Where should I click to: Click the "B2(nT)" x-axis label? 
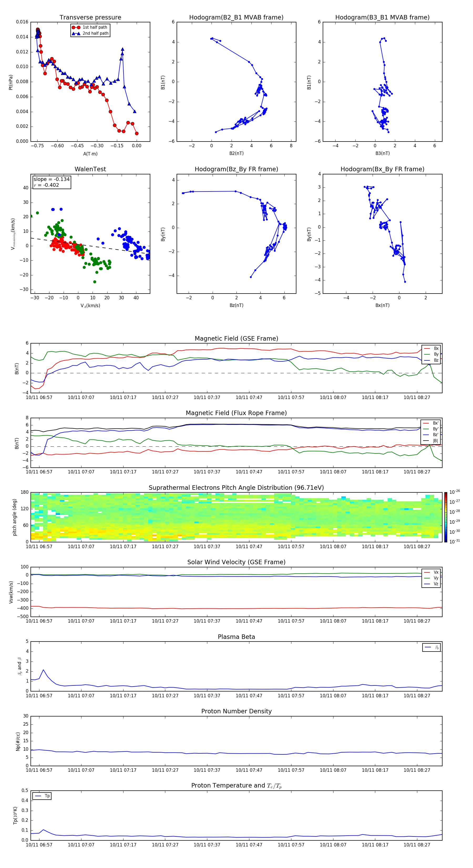tap(236, 153)
